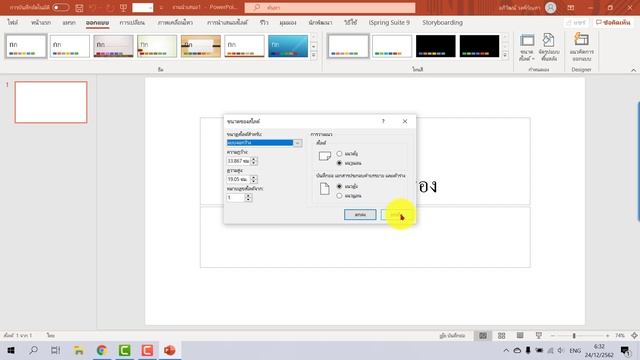Viewport: 640px width, 360px height.
Task: Open green Camtasia taskbar icon
Action: pos(124,350)
